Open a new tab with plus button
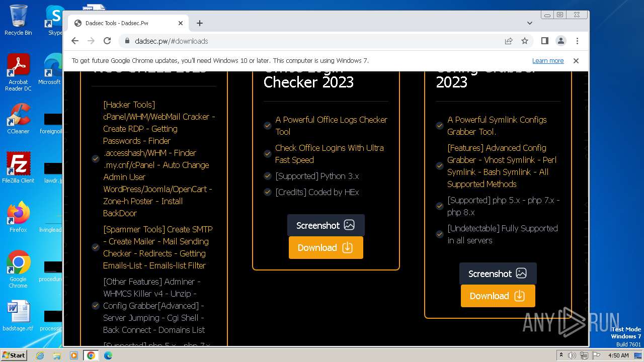The height and width of the screenshot is (362, 644). (x=200, y=23)
